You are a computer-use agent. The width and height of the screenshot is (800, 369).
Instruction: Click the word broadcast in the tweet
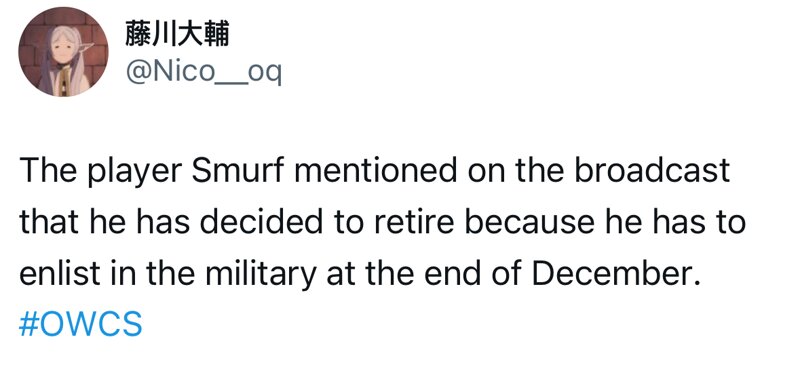pos(652,171)
